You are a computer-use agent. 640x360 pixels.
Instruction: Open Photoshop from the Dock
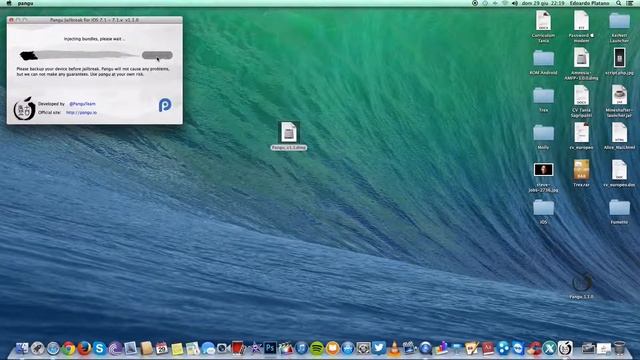point(270,348)
